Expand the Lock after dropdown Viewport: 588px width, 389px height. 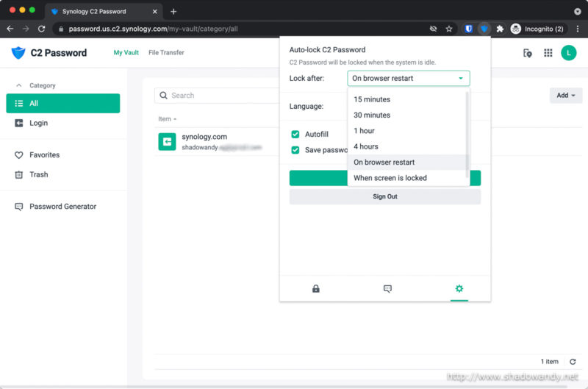pos(408,78)
